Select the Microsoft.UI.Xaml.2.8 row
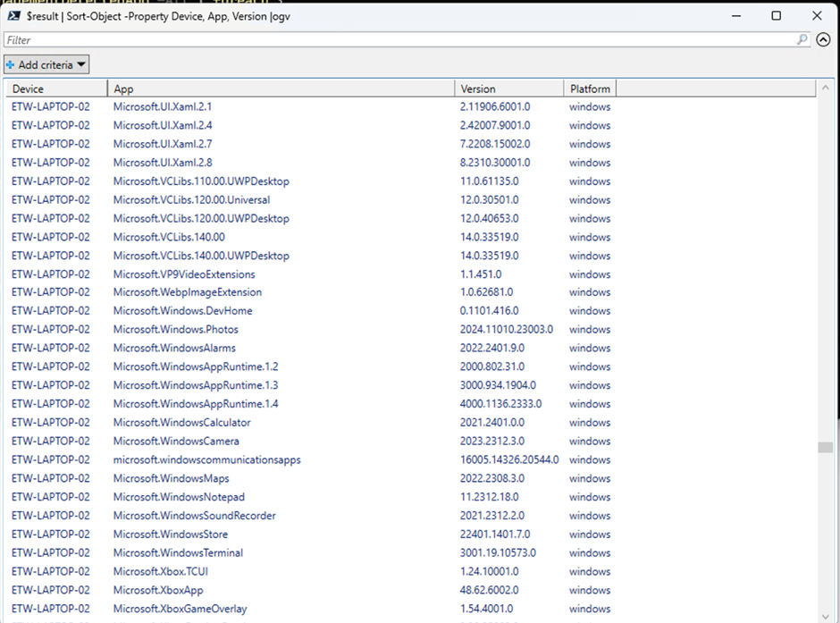 [411, 163]
